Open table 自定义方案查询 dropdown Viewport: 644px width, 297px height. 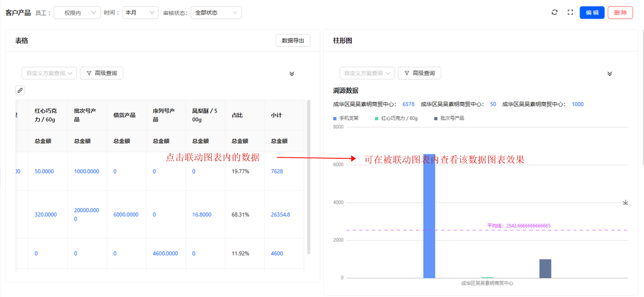[x=49, y=73]
